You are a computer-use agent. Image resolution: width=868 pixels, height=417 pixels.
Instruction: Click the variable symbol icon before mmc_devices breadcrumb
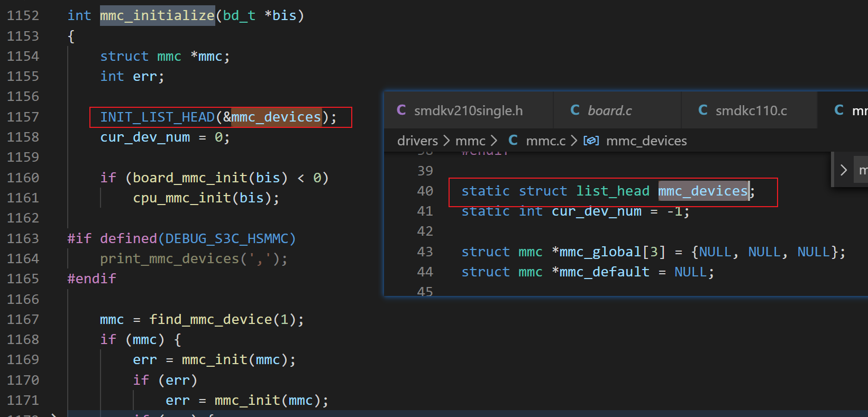(591, 141)
